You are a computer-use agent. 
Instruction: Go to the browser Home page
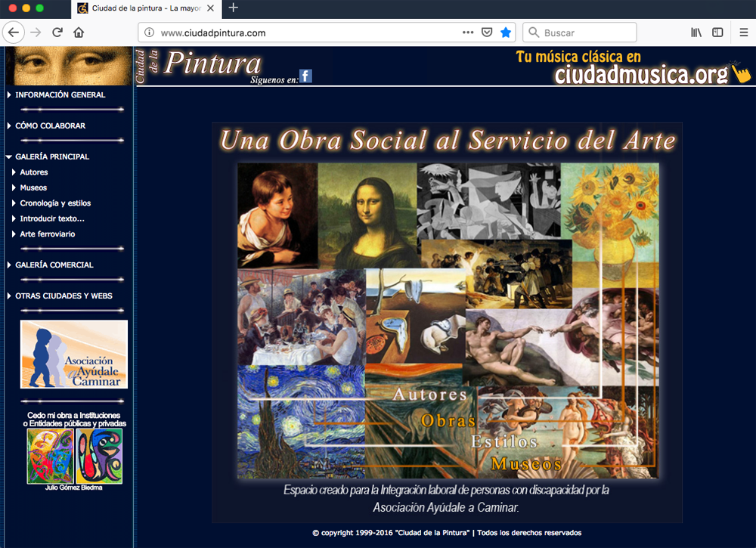tap(79, 33)
